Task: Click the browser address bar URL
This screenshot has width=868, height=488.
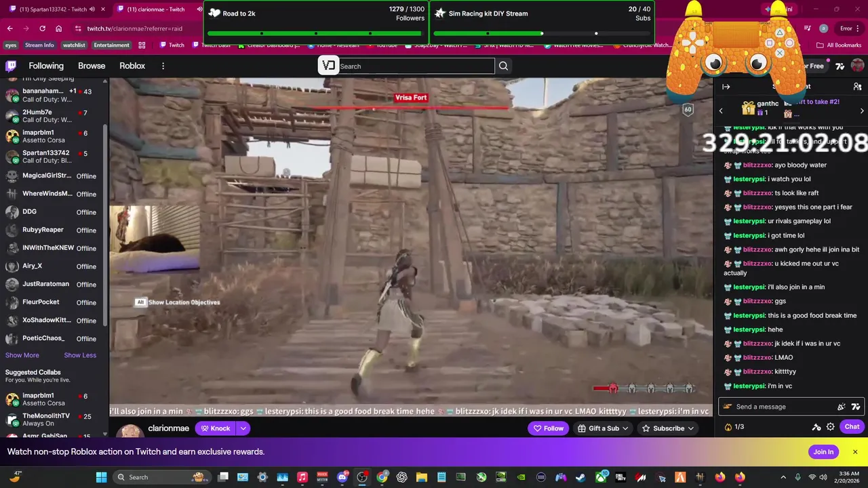Action: coord(134,28)
